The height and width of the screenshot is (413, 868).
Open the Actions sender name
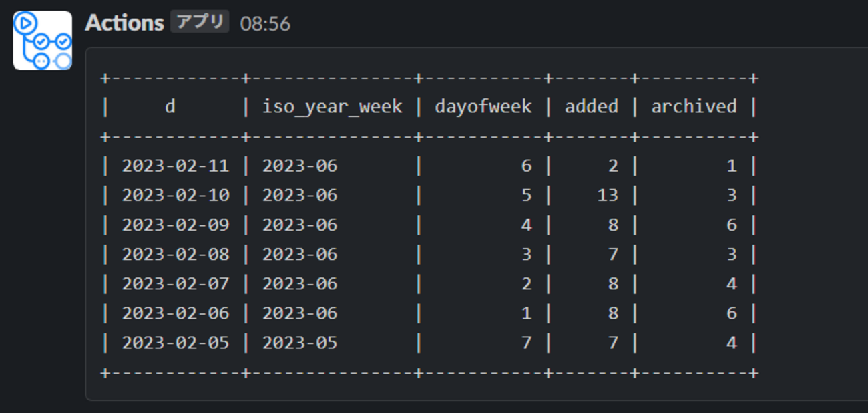pos(124,23)
